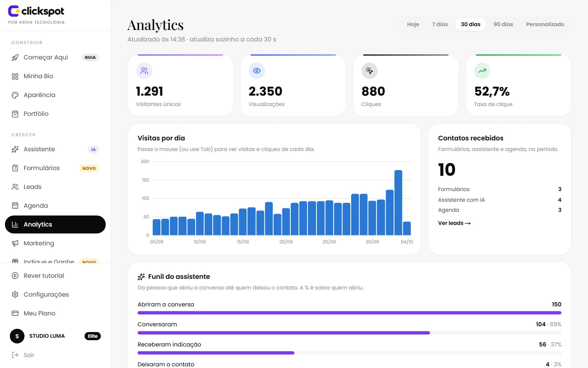Switch period to Hoje
Image resolution: width=588 pixels, height=368 pixels.
413,25
